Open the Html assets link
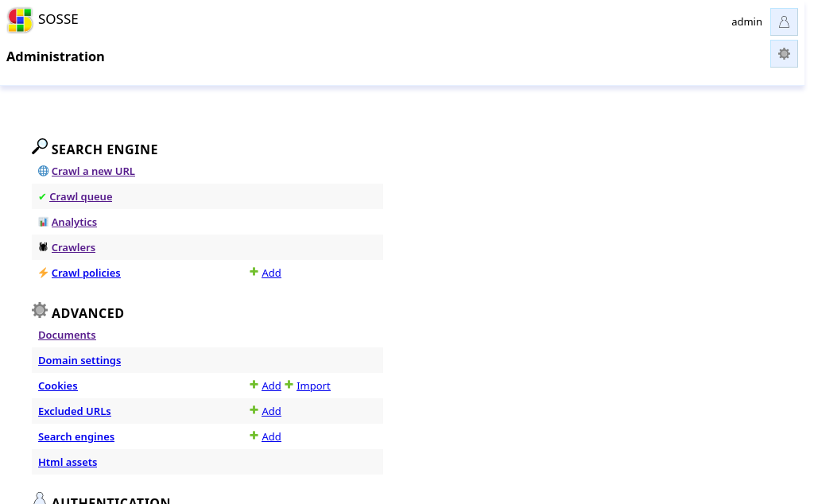The image size is (814, 504). pos(68,463)
